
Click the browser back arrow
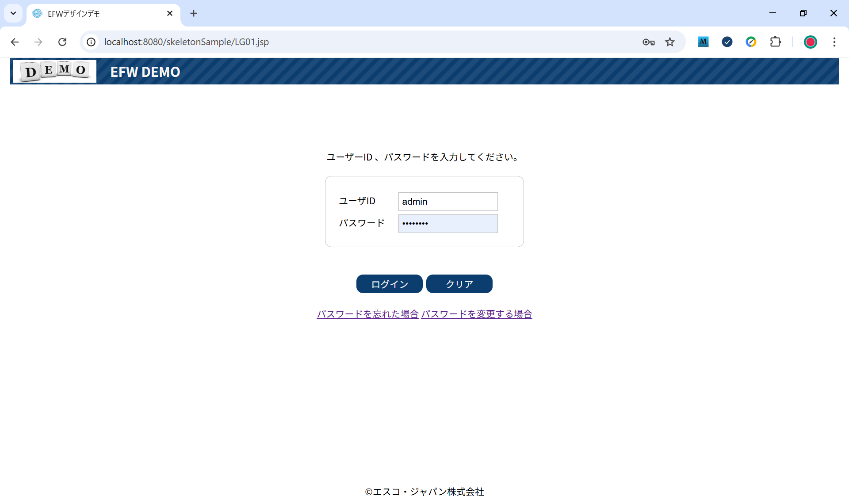tap(15, 42)
